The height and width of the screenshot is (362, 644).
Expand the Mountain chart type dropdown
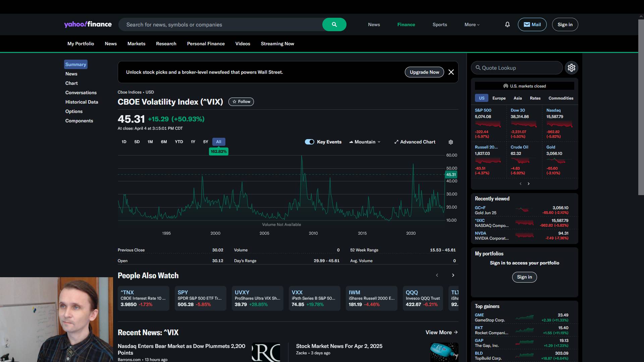coord(365,142)
